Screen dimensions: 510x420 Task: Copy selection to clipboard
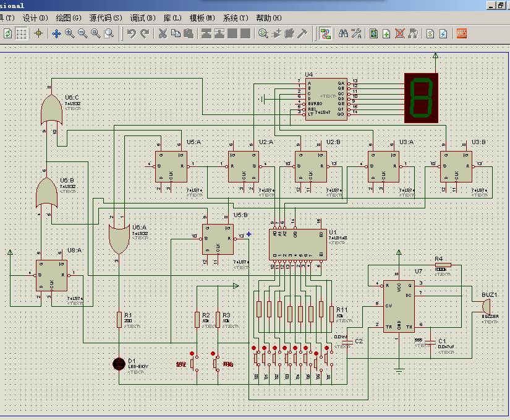click(176, 33)
